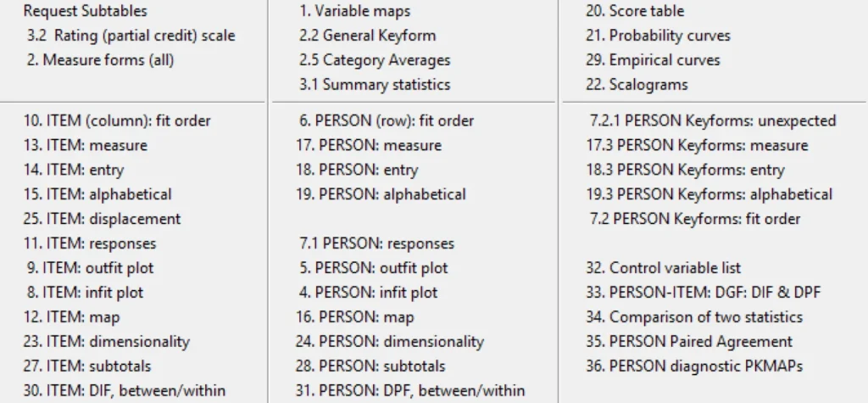Viewport: 868px width, 403px height.
Task: Choose 25. ITEM: displacement
Action: [x=102, y=219]
